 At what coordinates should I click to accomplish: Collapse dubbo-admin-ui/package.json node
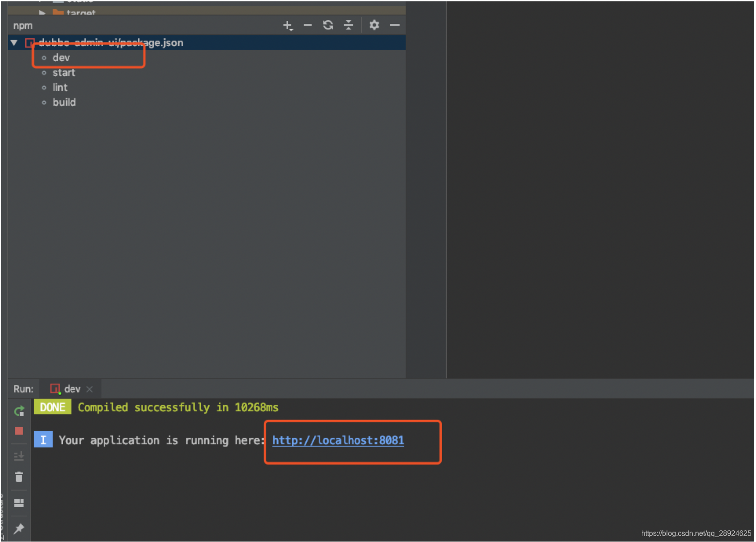[x=14, y=43]
